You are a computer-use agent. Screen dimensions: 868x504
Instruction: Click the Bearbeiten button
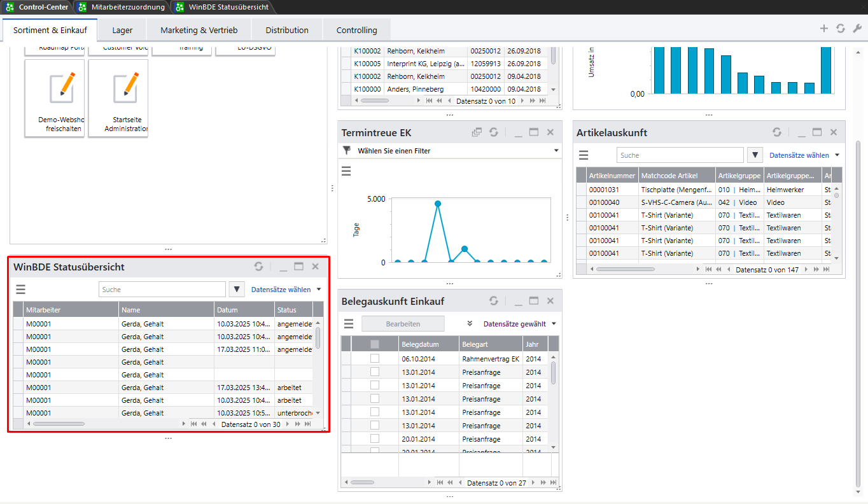[403, 324]
